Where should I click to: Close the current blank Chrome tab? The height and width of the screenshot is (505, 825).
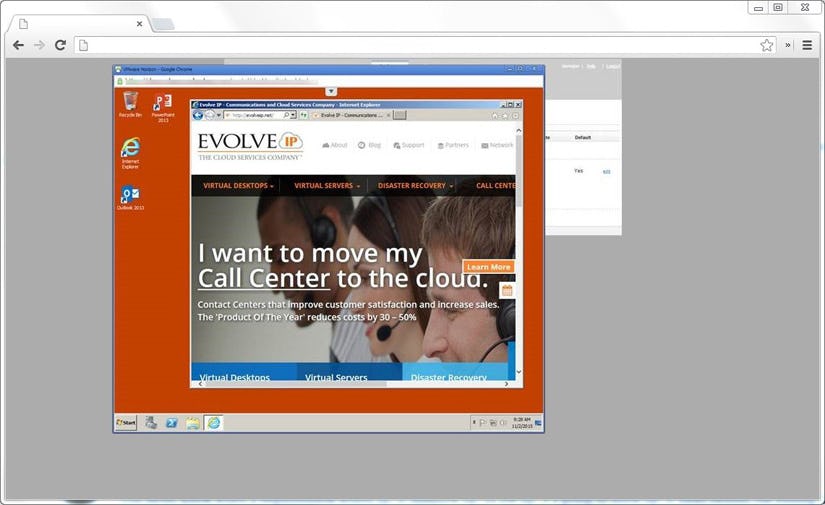click(x=139, y=24)
